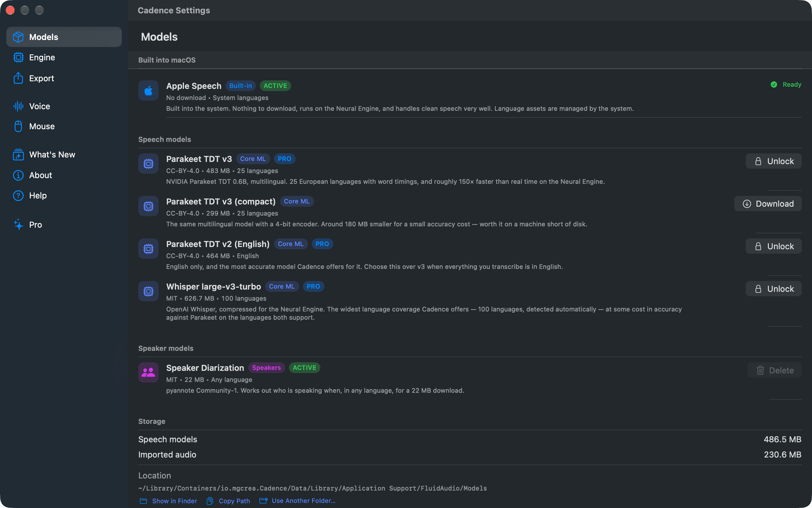The width and height of the screenshot is (812, 508).
Task: Click the Pro sparkles icon in sidebar
Action: [x=18, y=224]
